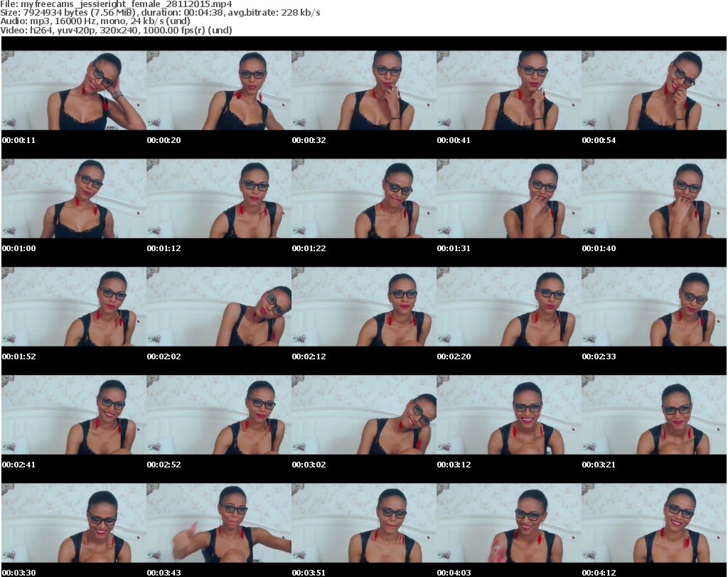Screen dimensions: 728x577
Task: Click the Size and duration info line
Action: point(160,13)
